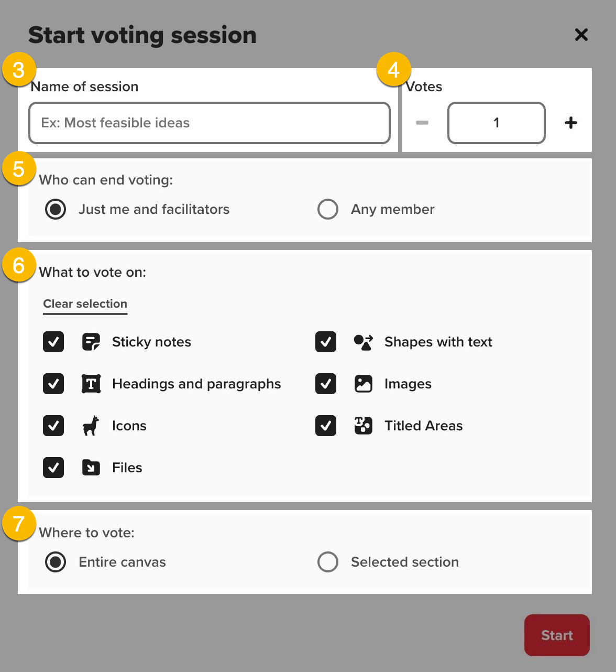
Task: Choose Just me and facilitators
Action: coord(55,209)
